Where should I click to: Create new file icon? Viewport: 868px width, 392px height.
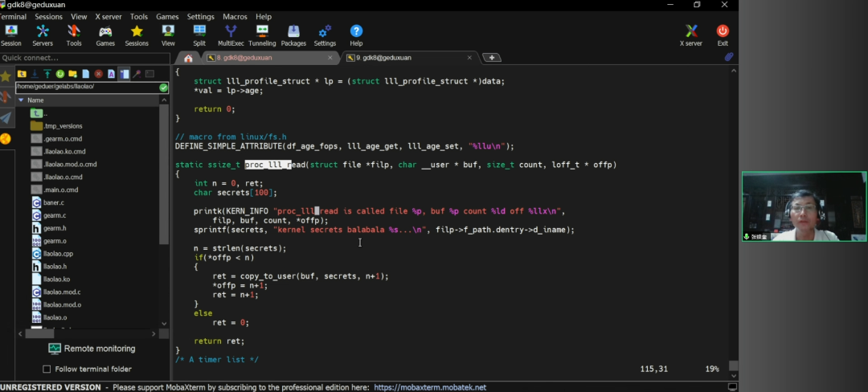86,74
